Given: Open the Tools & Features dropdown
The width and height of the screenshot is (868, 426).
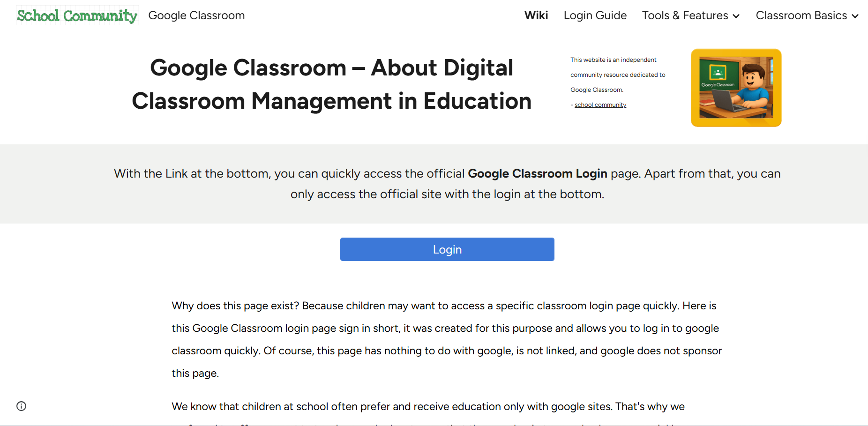Looking at the screenshot, I should pos(690,15).
